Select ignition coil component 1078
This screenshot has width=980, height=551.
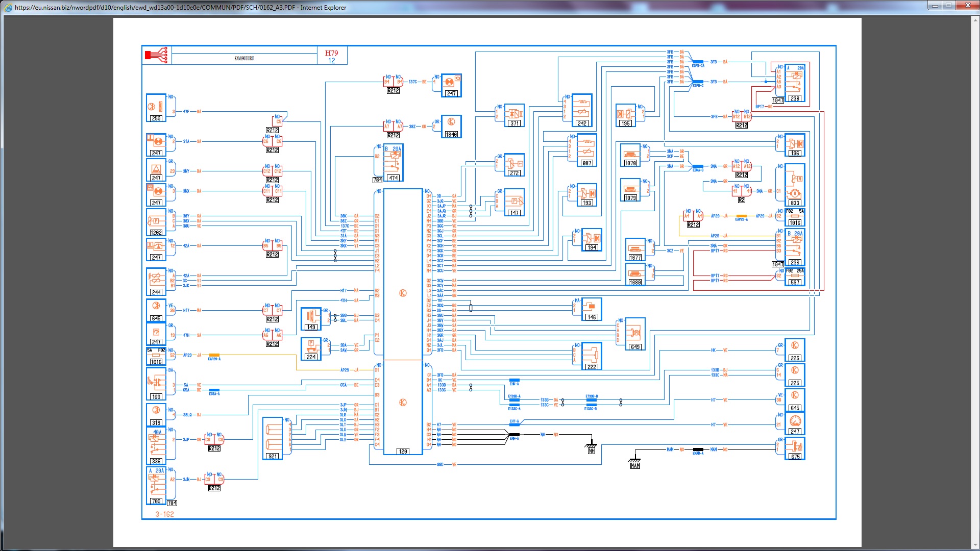pyautogui.click(x=630, y=155)
